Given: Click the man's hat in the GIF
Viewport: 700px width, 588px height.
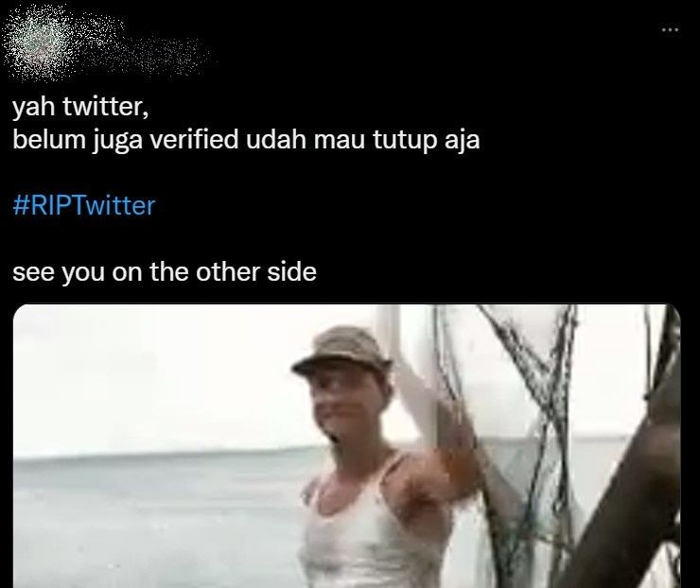Looking at the screenshot, I should point(342,350).
